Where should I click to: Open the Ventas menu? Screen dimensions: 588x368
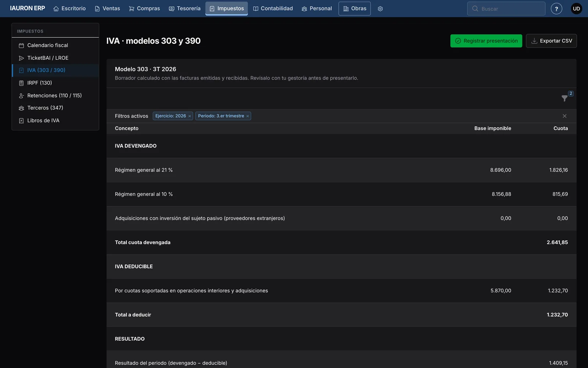[107, 8]
